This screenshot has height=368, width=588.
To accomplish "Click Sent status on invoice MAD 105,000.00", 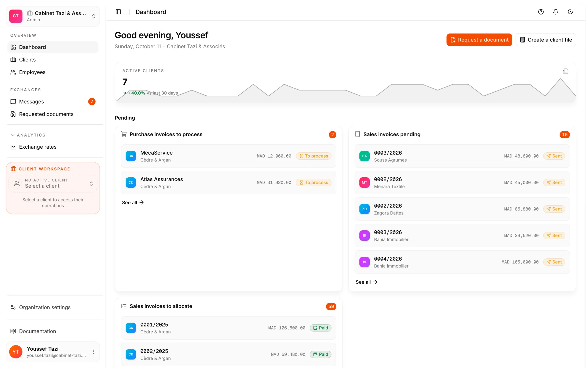I will (554, 262).
